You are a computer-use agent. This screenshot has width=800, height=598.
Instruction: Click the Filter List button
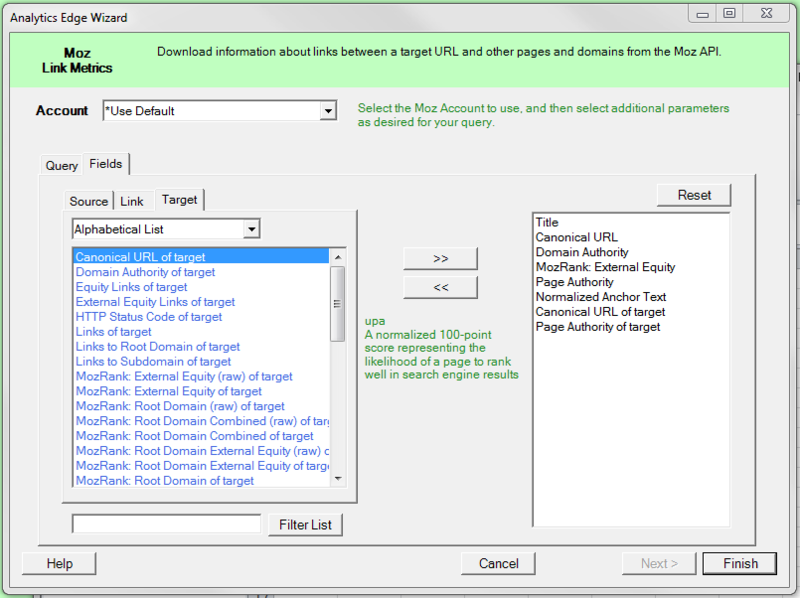[x=305, y=524]
